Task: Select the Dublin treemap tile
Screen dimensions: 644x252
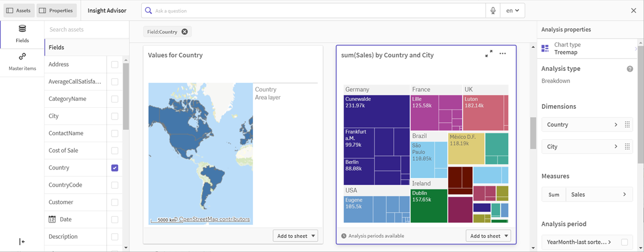Action: click(x=429, y=206)
